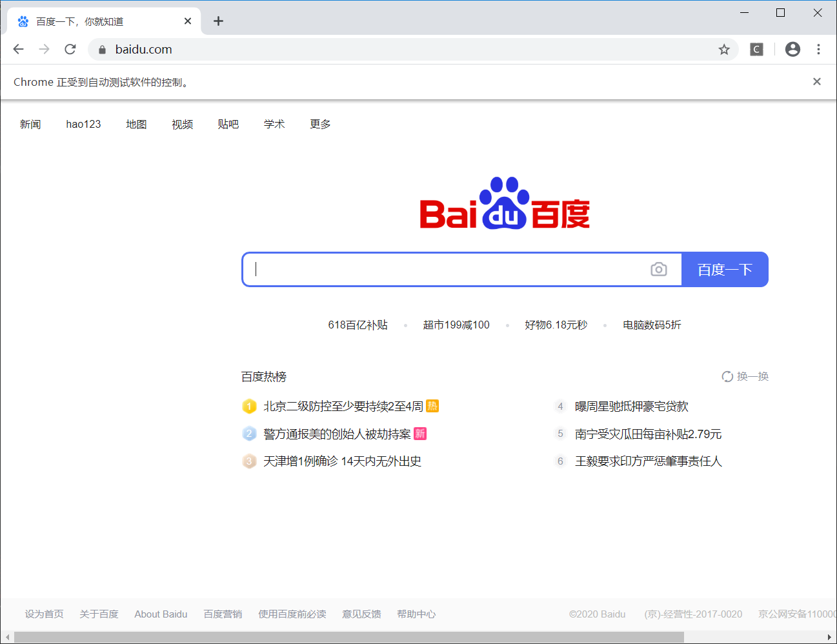
Task: Select the 百度一下，你就知道 tab
Action: point(104,21)
